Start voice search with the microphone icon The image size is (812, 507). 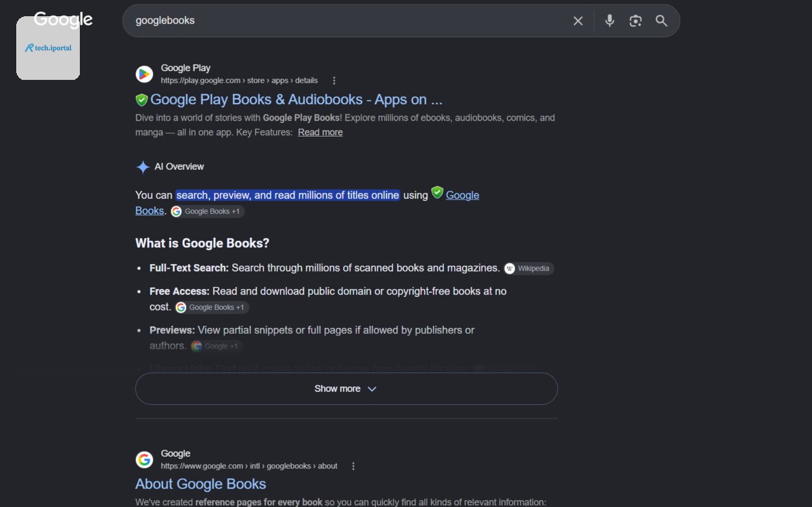point(610,21)
